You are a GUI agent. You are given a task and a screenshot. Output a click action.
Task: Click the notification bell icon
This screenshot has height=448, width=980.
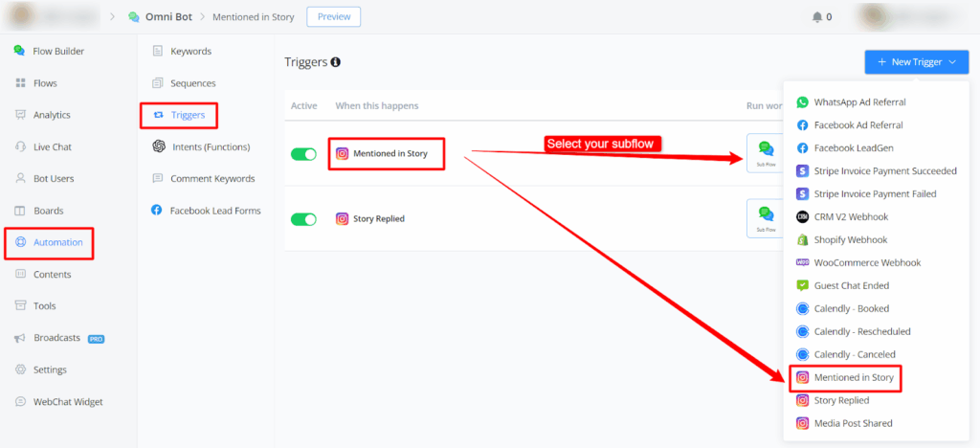coord(816,16)
